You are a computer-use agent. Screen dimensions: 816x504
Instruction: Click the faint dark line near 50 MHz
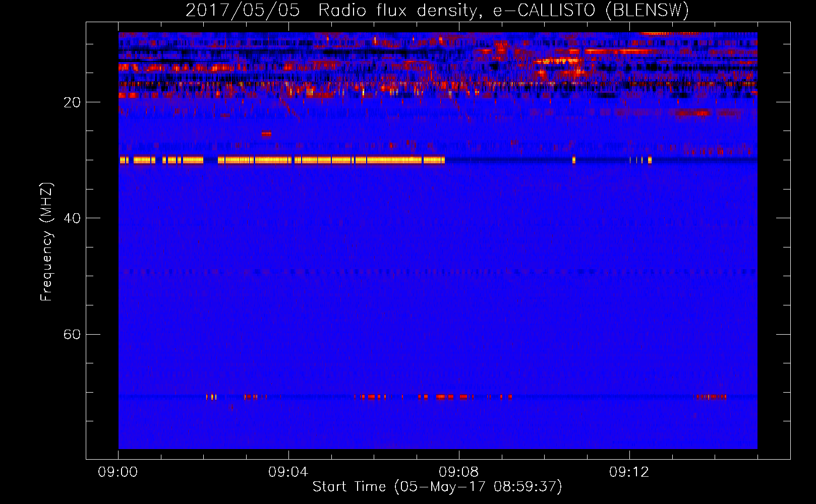tap(438, 272)
